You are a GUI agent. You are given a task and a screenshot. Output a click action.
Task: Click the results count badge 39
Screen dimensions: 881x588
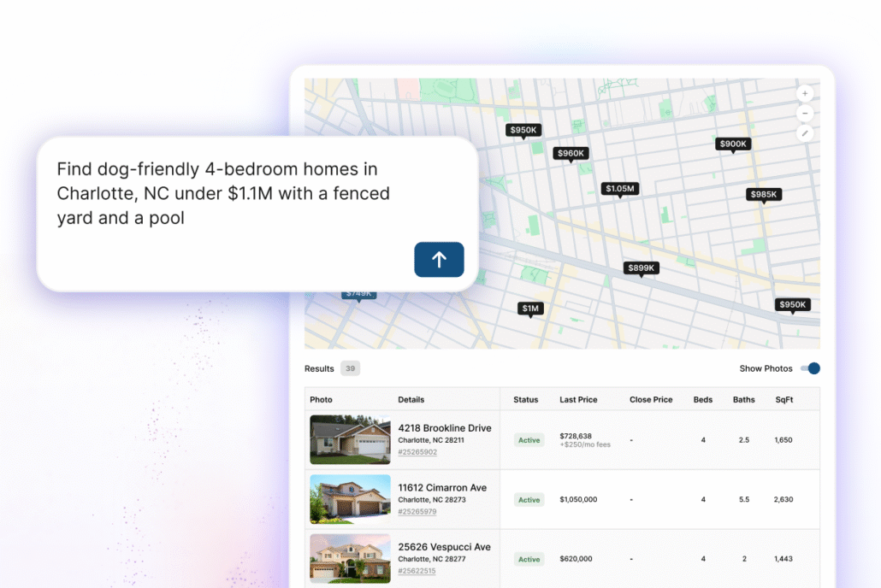coord(350,369)
